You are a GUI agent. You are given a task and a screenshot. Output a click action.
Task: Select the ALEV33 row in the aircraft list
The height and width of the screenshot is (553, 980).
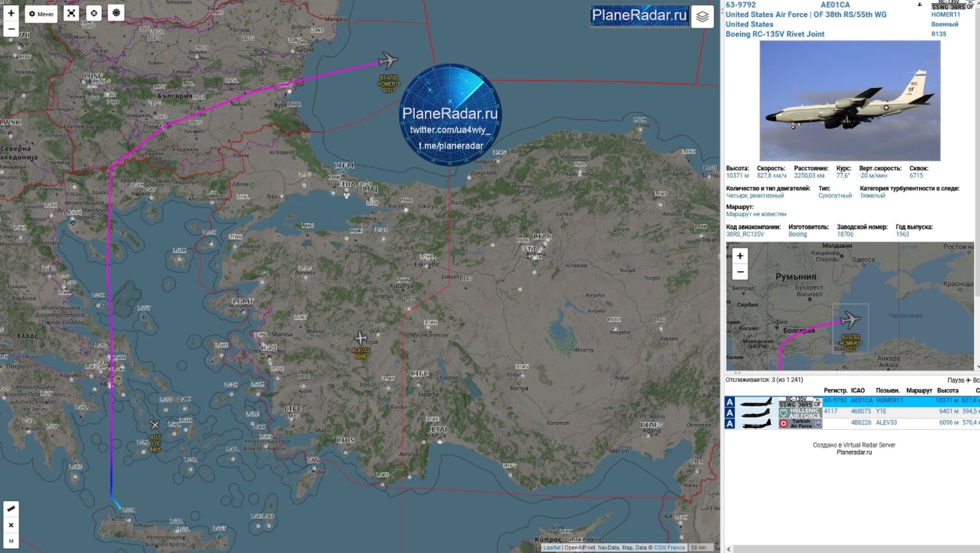pos(852,423)
